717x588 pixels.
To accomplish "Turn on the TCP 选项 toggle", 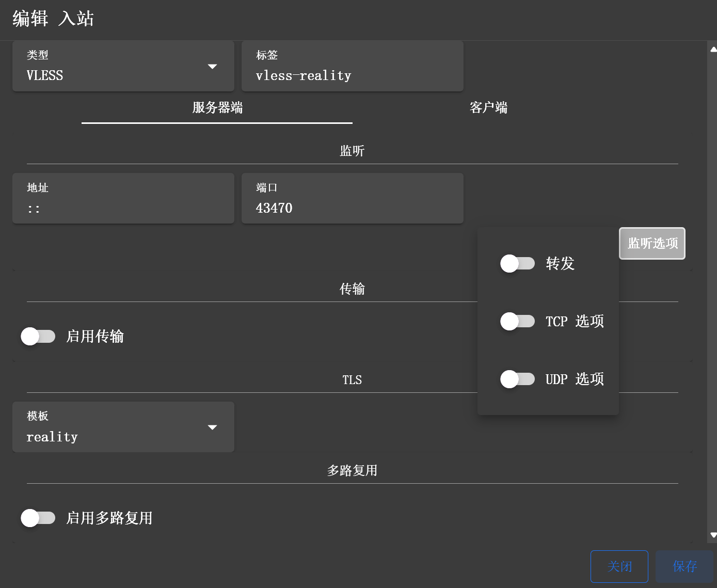I will point(517,322).
